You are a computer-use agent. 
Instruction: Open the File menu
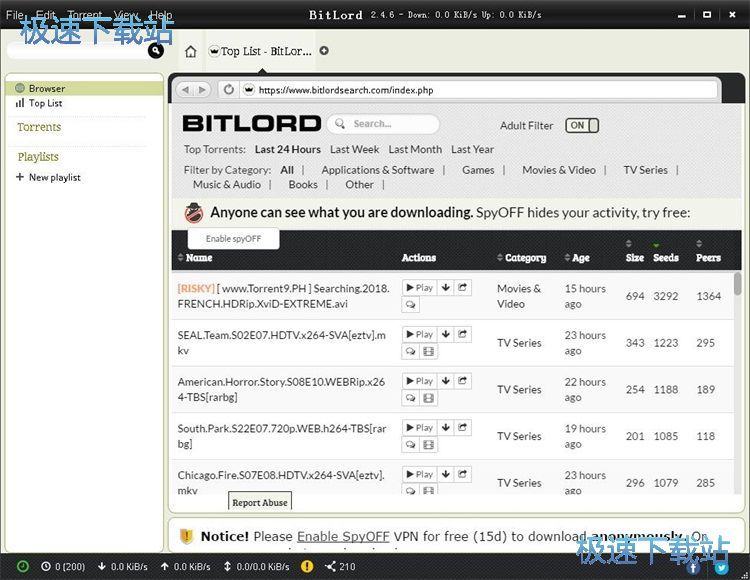[x=14, y=15]
